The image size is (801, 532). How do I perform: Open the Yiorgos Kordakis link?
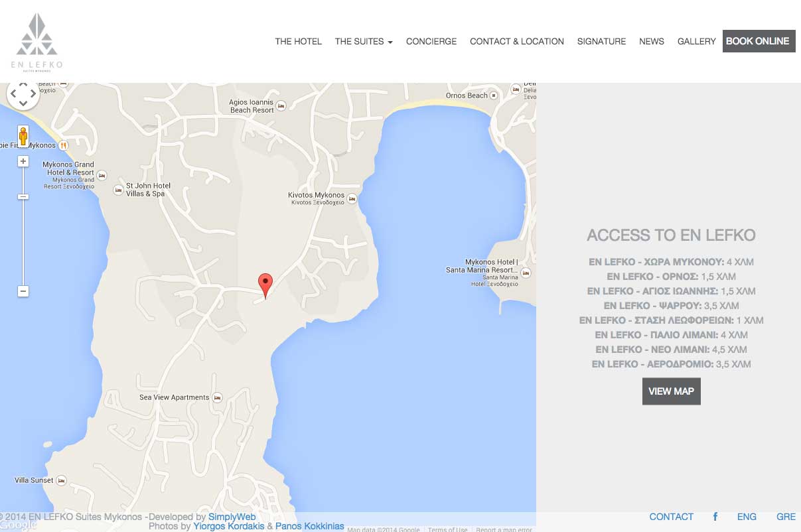[x=228, y=526]
